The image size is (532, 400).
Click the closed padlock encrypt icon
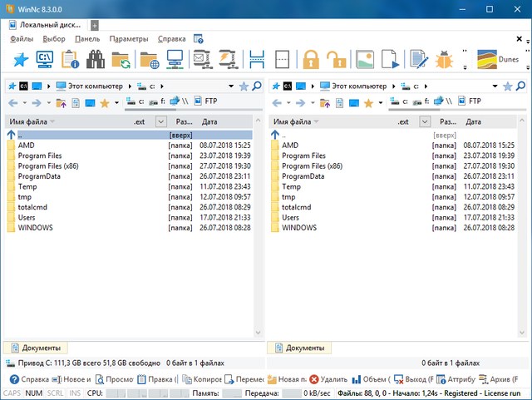[311, 60]
